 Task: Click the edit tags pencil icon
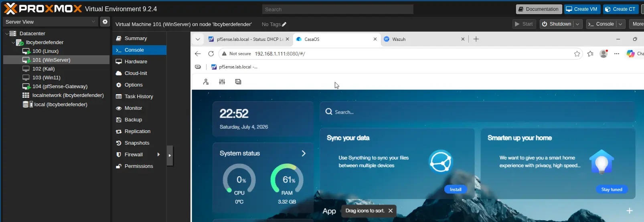tap(284, 24)
